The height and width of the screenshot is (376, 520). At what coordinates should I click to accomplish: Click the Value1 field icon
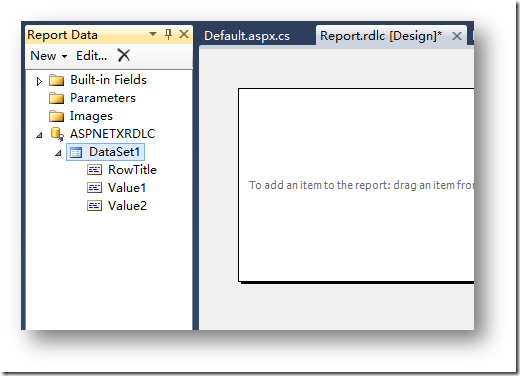(x=94, y=188)
